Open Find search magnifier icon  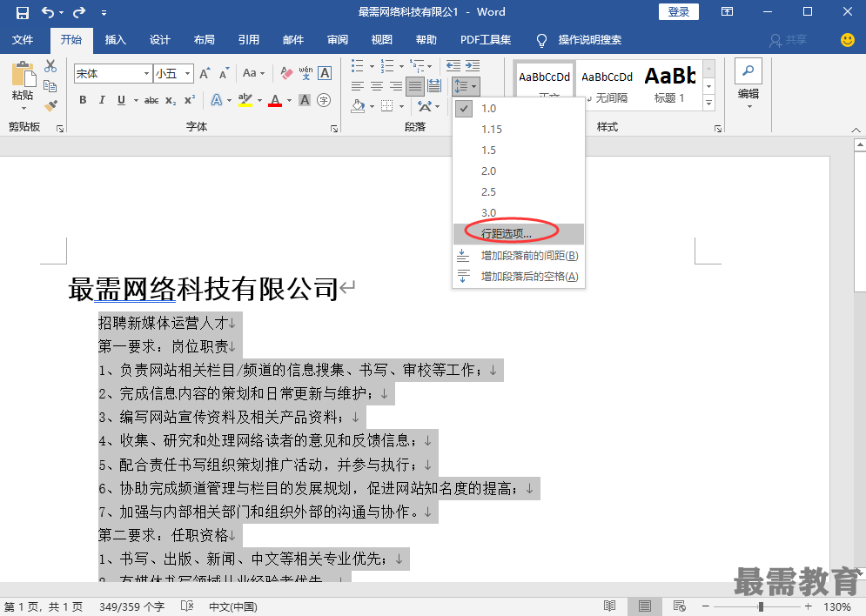pyautogui.click(x=749, y=71)
